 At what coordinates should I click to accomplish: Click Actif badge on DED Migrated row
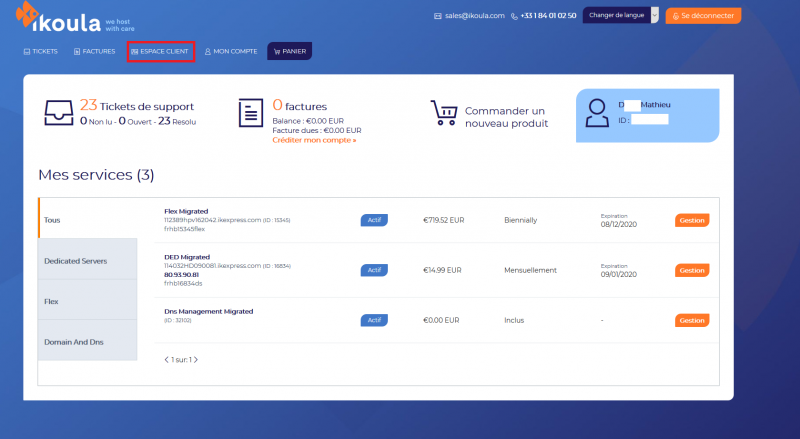[x=374, y=270]
